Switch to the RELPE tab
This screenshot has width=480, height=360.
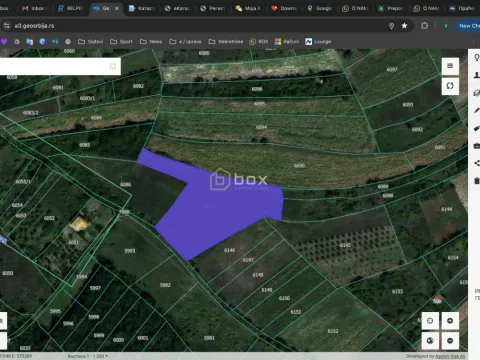[x=70, y=8]
